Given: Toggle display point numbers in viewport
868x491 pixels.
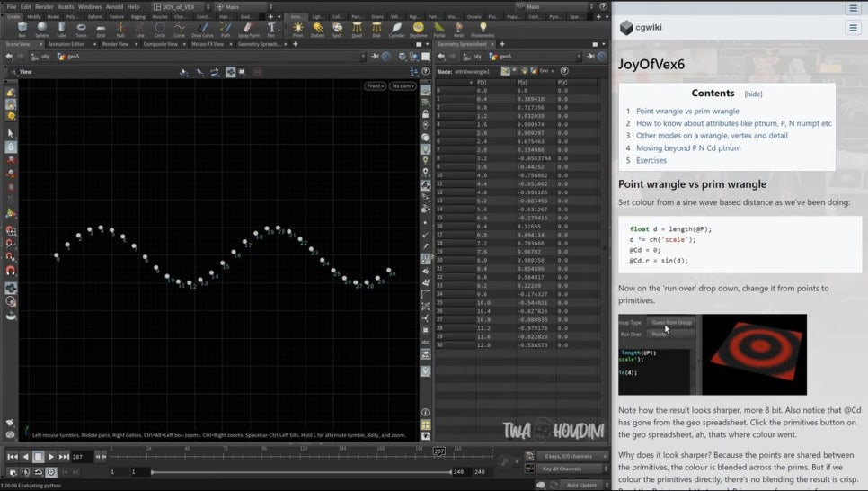Looking at the screenshot, I should (x=425, y=259).
